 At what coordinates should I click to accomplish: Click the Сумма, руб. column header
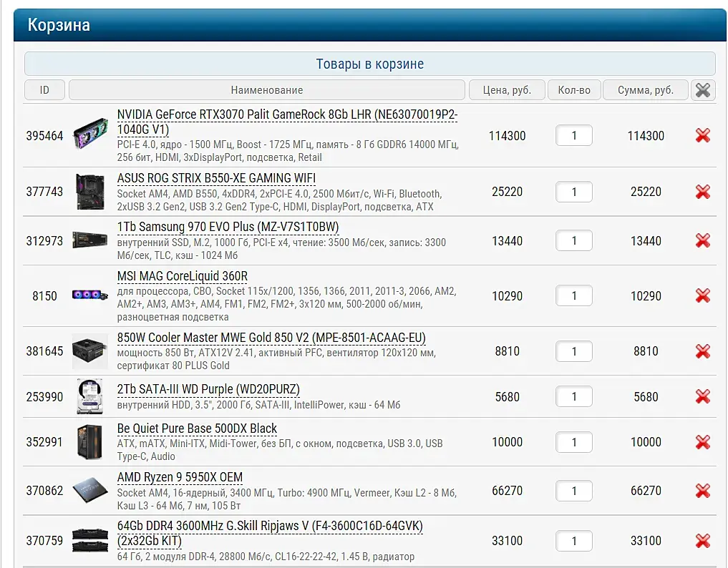click(x=646, y=90)
